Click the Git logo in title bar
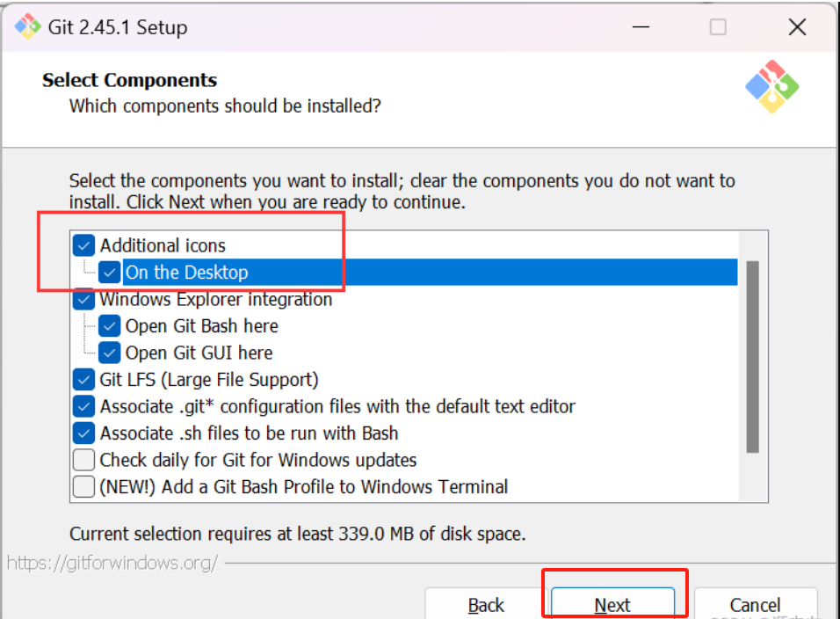 pyautogui.click(x=27, y=26)
